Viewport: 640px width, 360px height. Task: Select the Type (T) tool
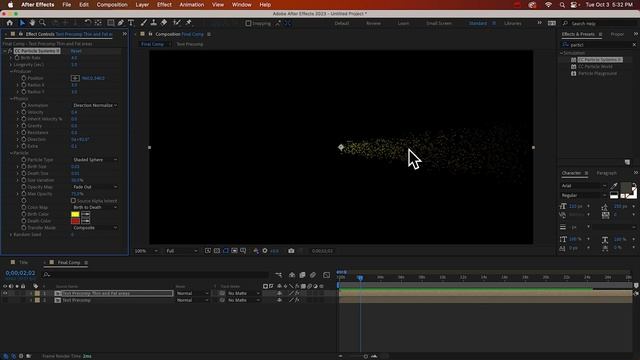[131, 23]
